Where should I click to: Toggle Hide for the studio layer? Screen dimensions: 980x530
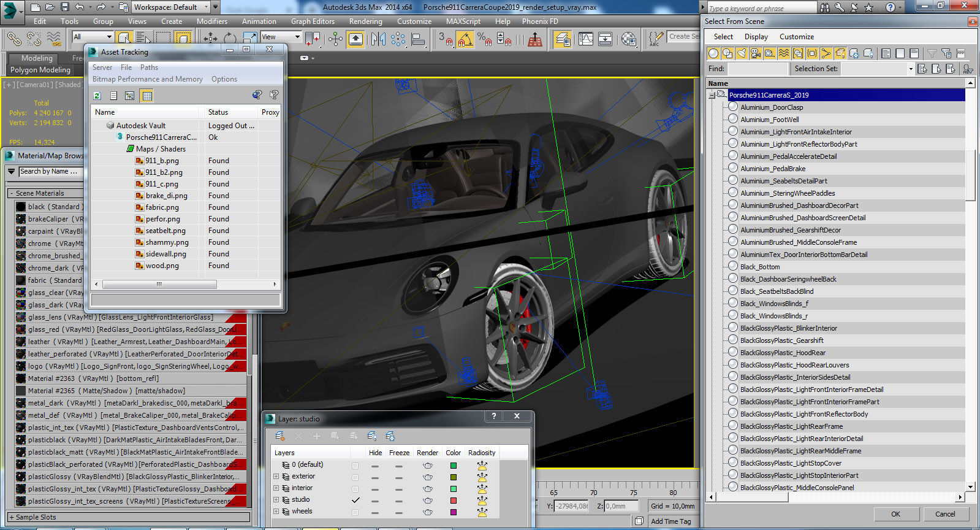(375, 500)
